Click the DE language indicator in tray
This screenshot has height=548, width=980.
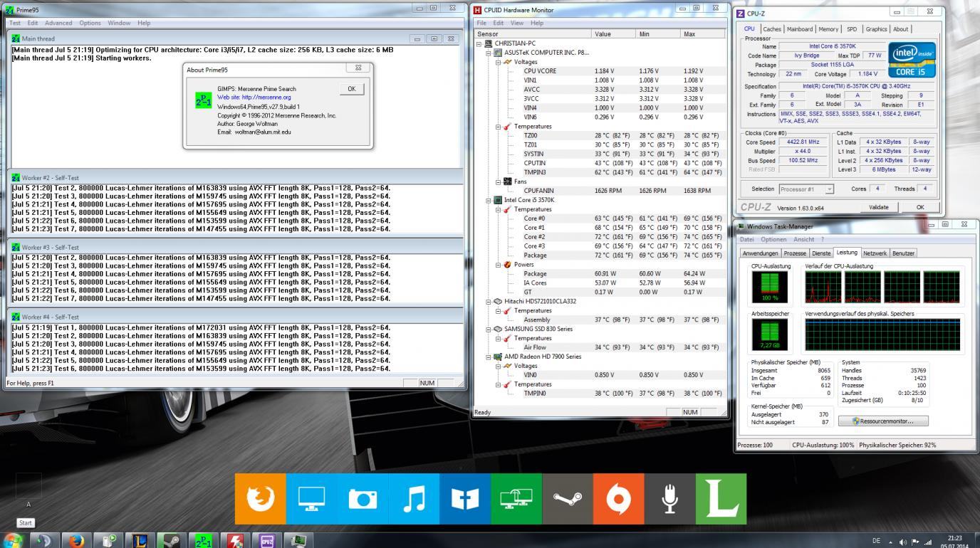[x=877, y=541]
